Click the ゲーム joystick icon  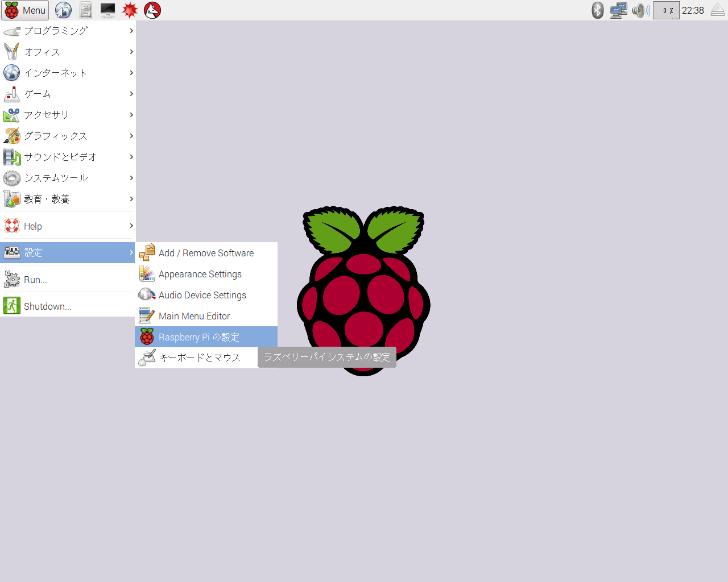point(12,94)
